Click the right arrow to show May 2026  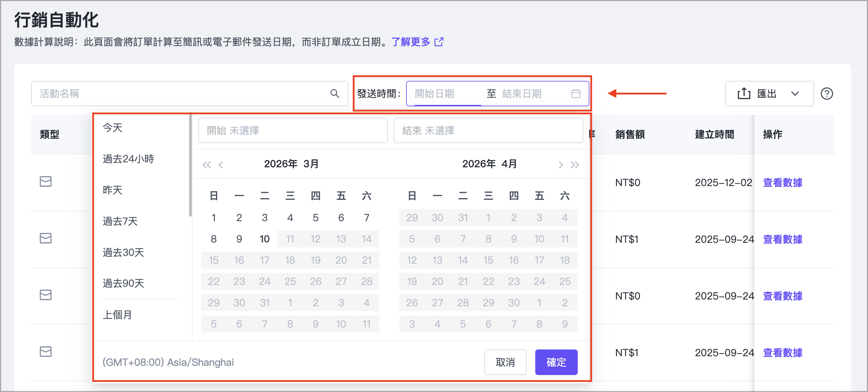[561, 164]
